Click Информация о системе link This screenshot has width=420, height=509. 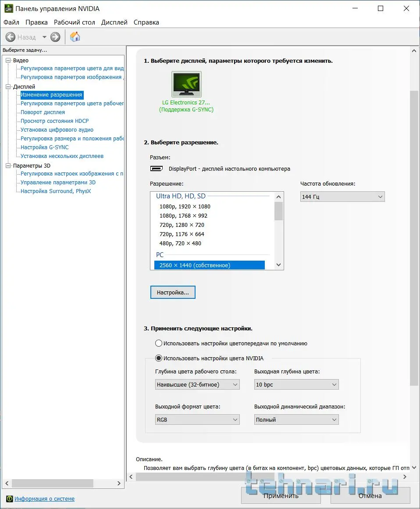[44, 498]
